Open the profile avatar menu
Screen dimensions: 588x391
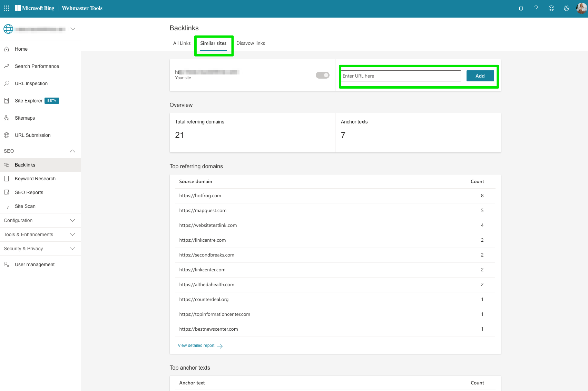click(x=581, y=8)
